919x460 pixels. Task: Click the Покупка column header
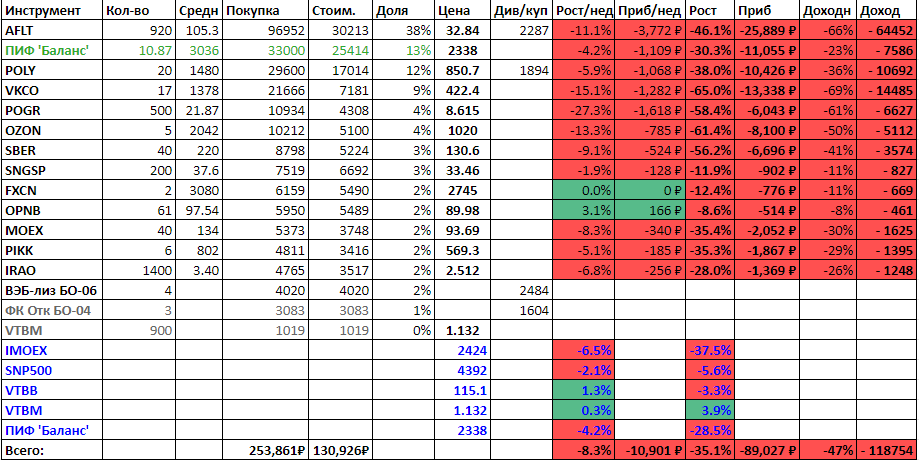(x=266, y=11)
